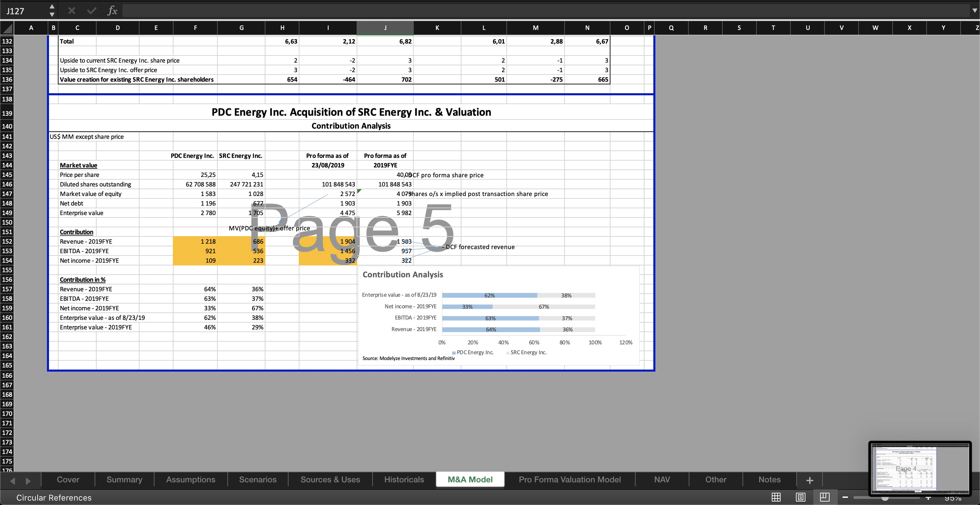This screenshot has height=505, width=980.
Task: Click the MV(PDC equity)+ offer price note
Action: tap(269, 228)
